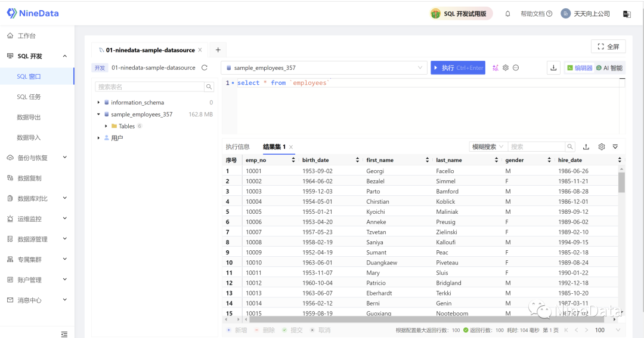Open the sample_employees_357 database dropdown
The width and height of the screenshot is (644, 338).
click(x=324, y=68)
